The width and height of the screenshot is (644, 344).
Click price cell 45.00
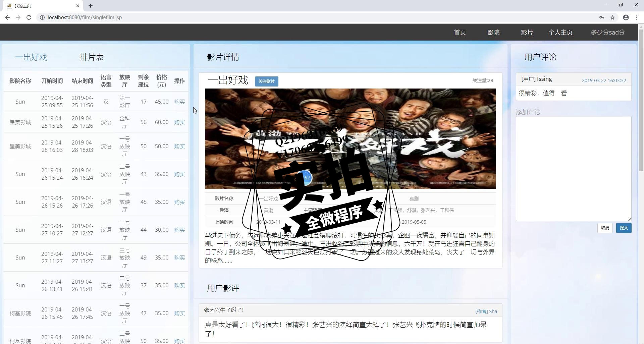[162, 102]
